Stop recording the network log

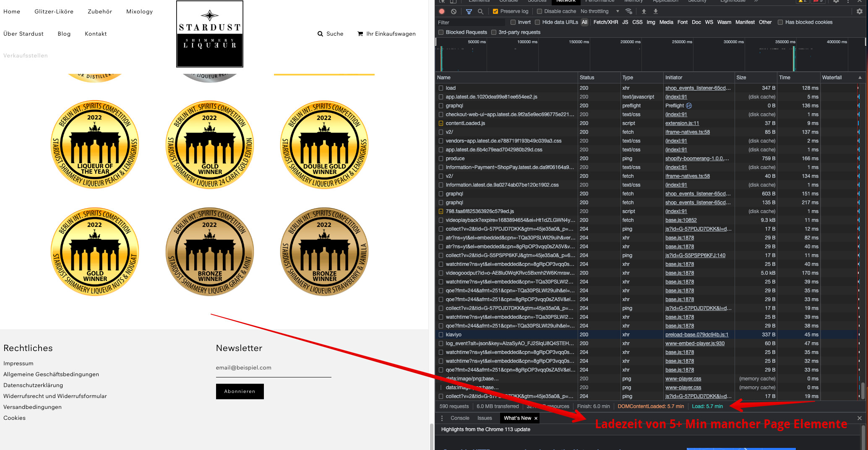(x=442, y=11)
